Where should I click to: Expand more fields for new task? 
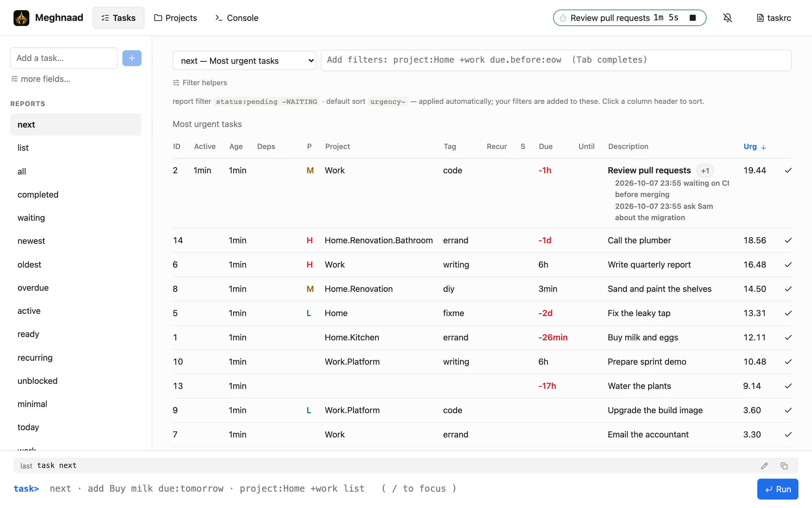click(41, 79)
